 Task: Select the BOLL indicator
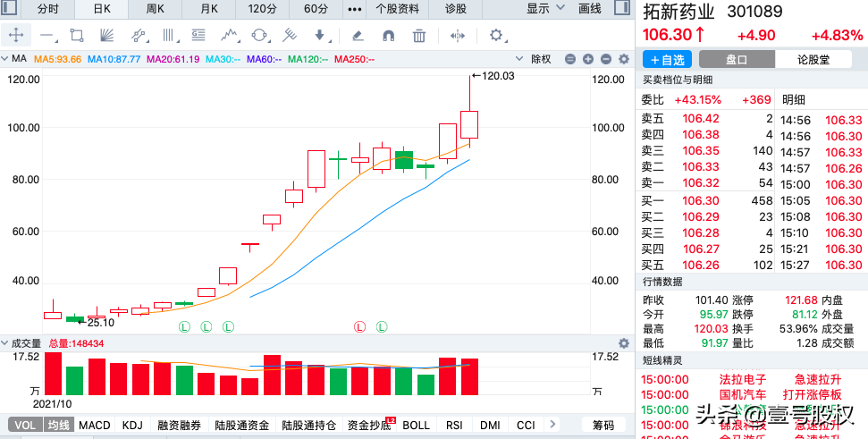click(416, 426)
